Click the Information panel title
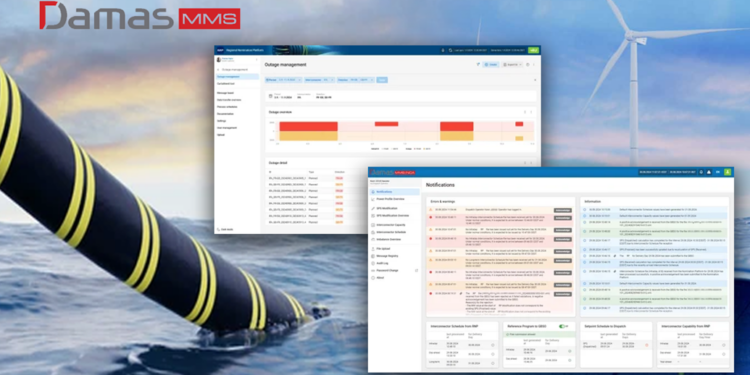The image size is (750, 375). coord(593,201)
